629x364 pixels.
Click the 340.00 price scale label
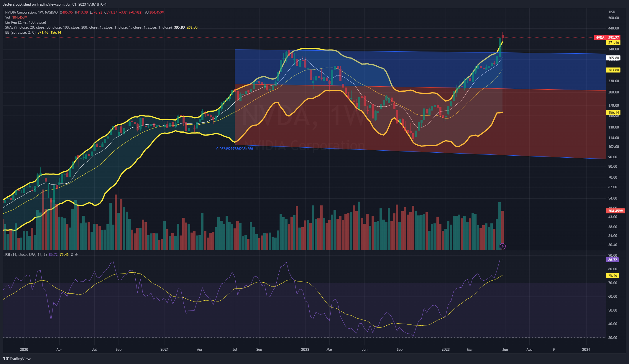[x=614, y=49]
